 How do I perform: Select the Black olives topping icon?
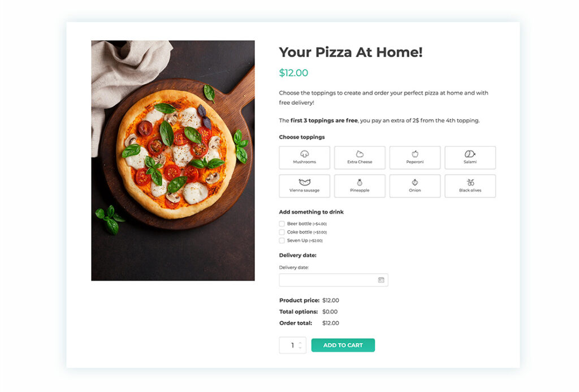click(x=470, y=186)
